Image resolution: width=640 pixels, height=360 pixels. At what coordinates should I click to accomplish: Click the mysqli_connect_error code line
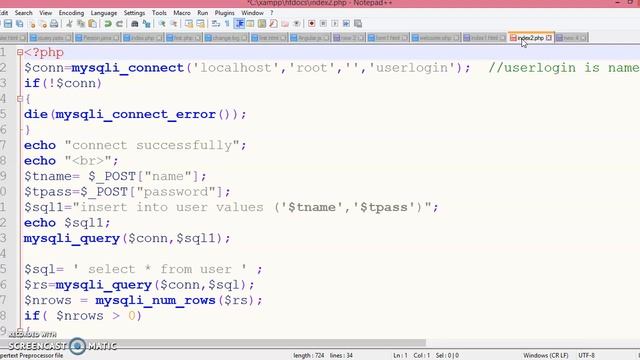[135, 114]
